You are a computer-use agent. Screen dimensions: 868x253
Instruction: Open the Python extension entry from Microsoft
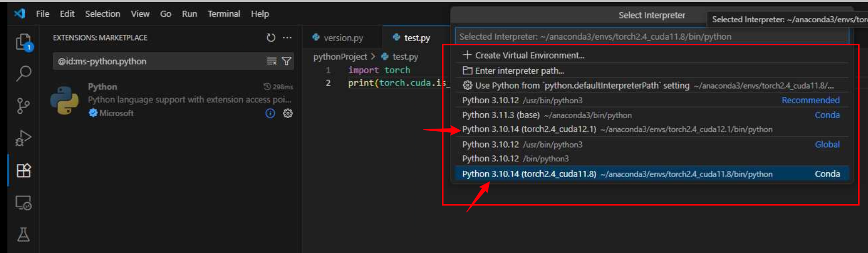point(174,100)
